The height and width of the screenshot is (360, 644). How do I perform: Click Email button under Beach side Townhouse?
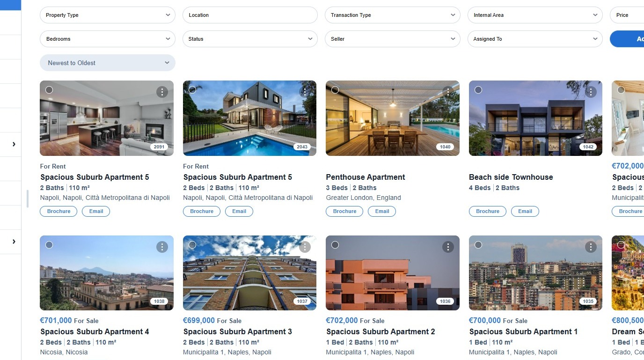tap(525, 211)
